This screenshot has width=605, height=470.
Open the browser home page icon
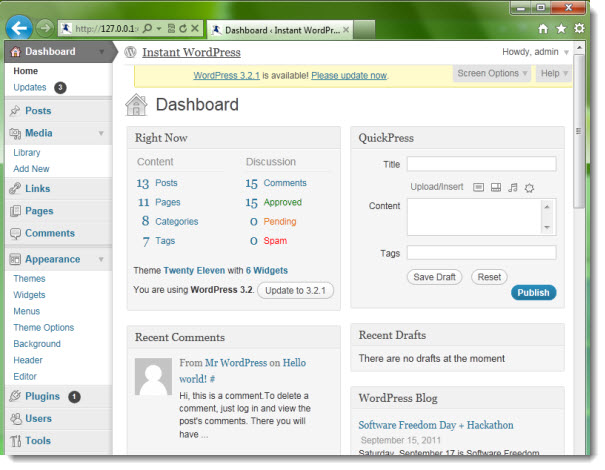pos(543,29)
